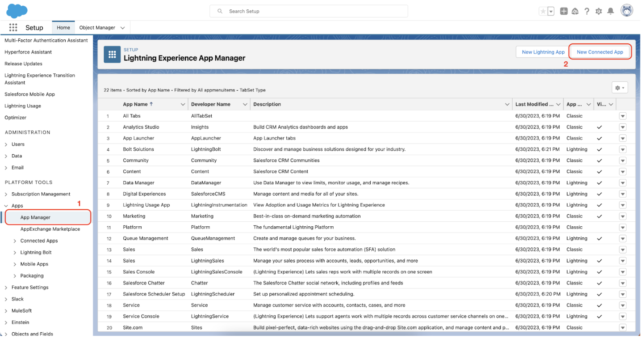Open Multi-Factor Authentication Assistant link
The width and height of the screenshot is (644, 339).
(46, 40)
